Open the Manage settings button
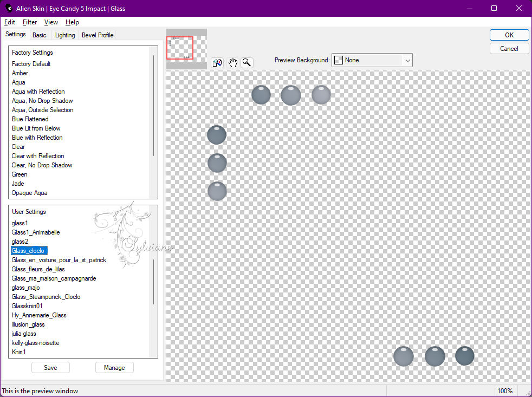532x397 pixels. click(x=114, y=367)
